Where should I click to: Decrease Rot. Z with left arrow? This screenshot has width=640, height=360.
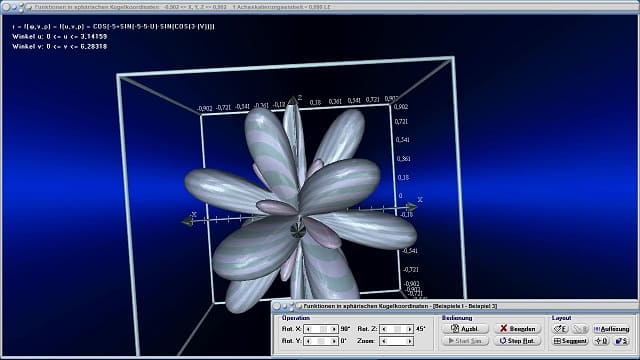pyautogui.click(x=383, y=329)
